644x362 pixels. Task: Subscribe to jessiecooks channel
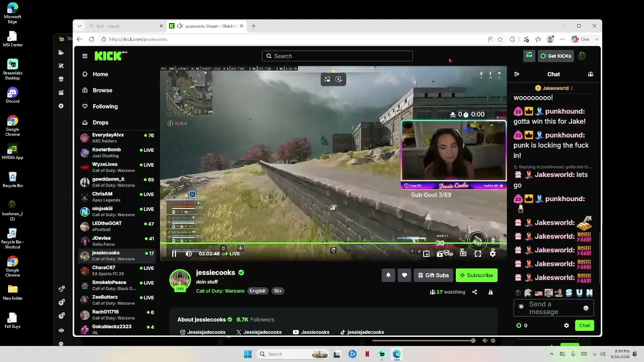476,275
